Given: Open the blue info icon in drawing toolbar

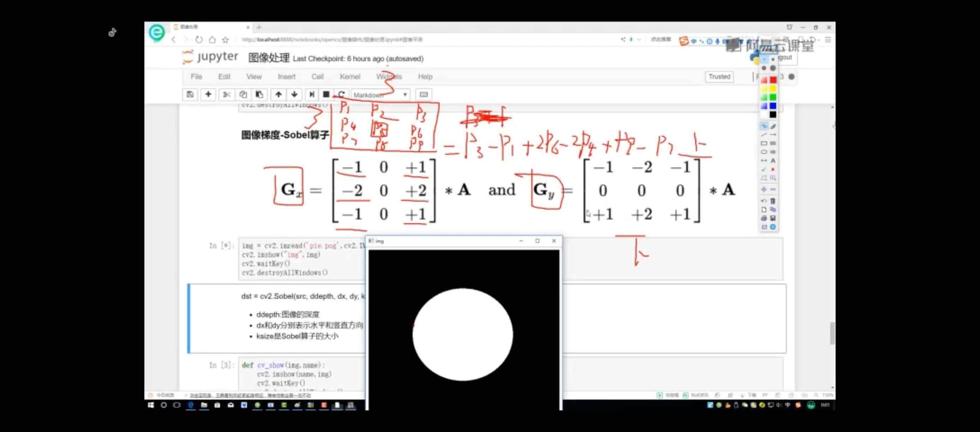Looking at the screenshot, I should (x=773, y=227).
